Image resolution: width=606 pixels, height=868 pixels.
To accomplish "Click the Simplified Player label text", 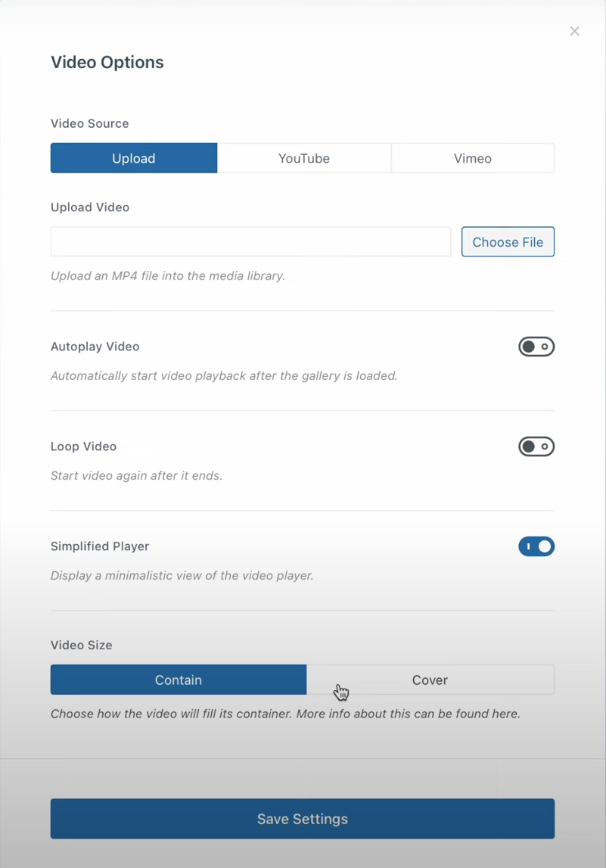I will click(x=100, y=546).
